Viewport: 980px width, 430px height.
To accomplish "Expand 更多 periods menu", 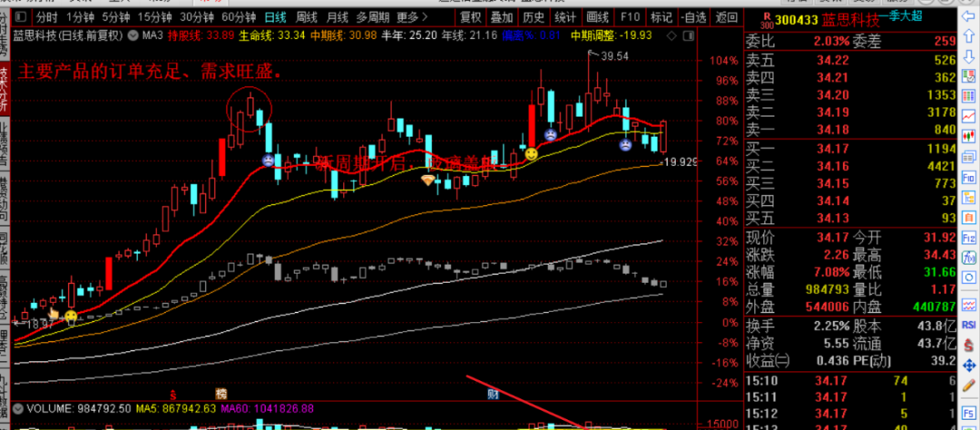I will [x=411, y=17].
